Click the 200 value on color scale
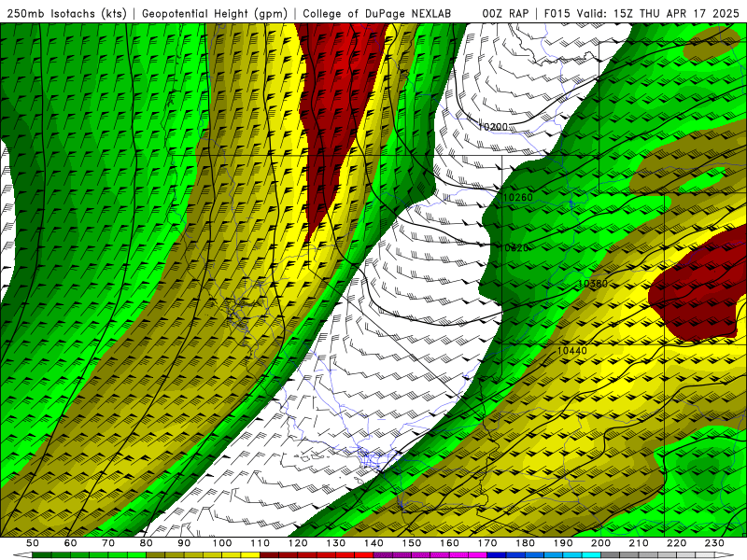This screenshot has height=560, width=747. click(x=600, y=543)
